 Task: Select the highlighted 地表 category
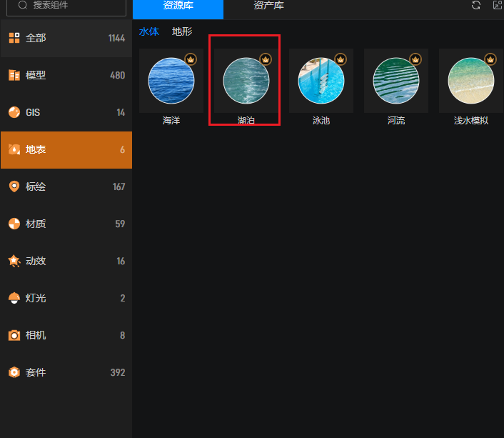point(66,149)
